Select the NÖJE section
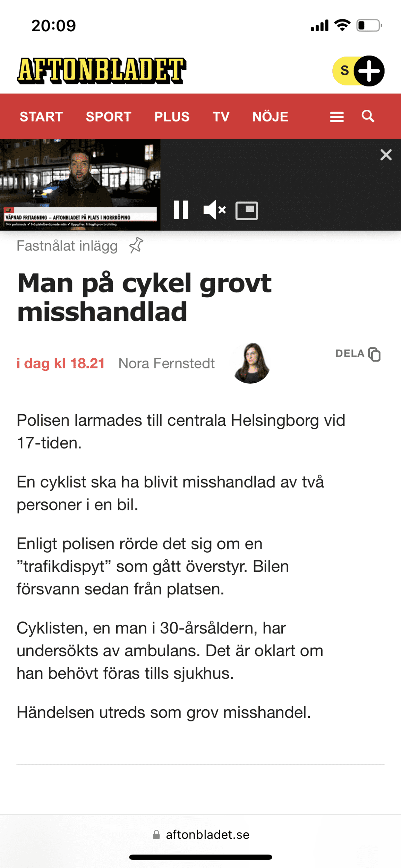 click(x=270, y=117)
